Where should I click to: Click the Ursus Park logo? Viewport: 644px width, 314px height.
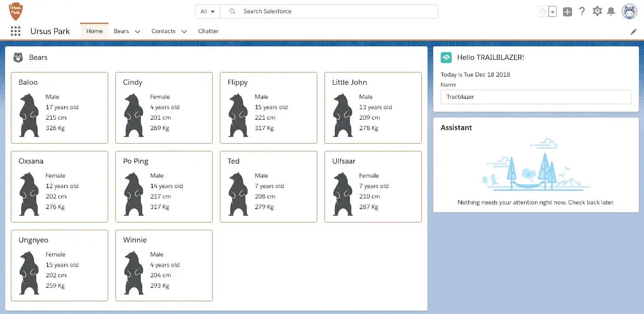pos(16,11)
